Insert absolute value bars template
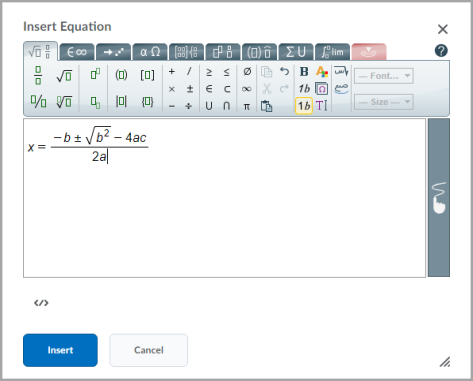The image size is (473, 381). [x=121, y=101]
